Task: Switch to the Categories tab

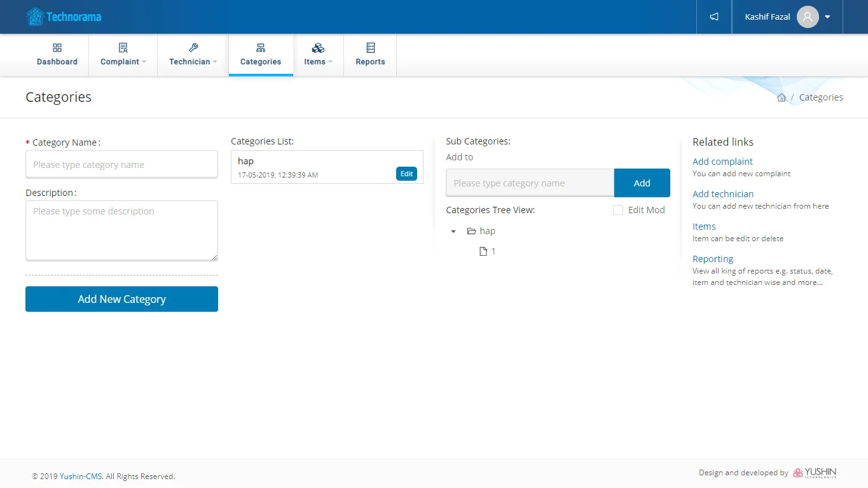Action: [x=261, y=55]
